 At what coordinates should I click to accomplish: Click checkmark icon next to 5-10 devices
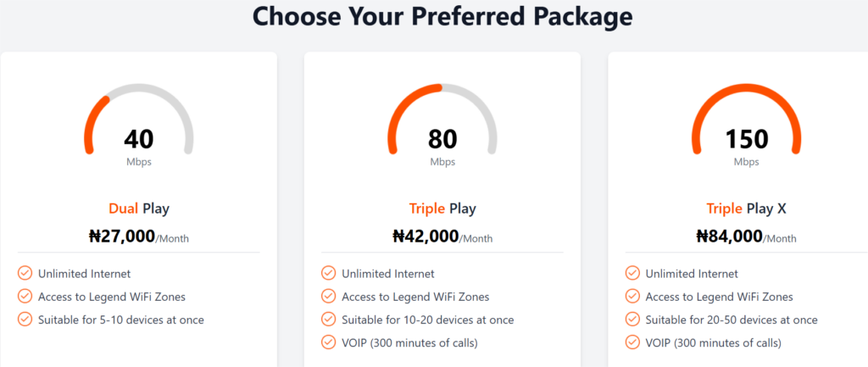coord(25,320)
